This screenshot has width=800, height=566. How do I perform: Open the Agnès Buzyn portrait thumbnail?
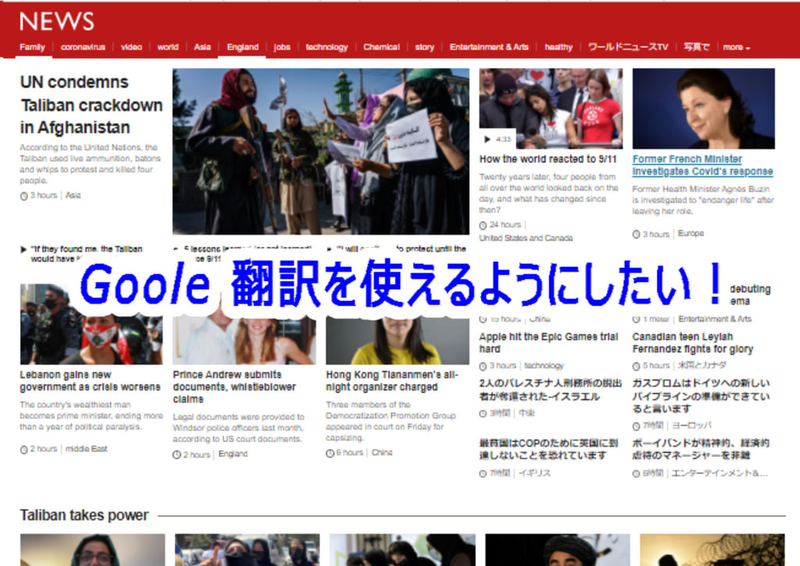pyautogui.click(x=704, y=108)
